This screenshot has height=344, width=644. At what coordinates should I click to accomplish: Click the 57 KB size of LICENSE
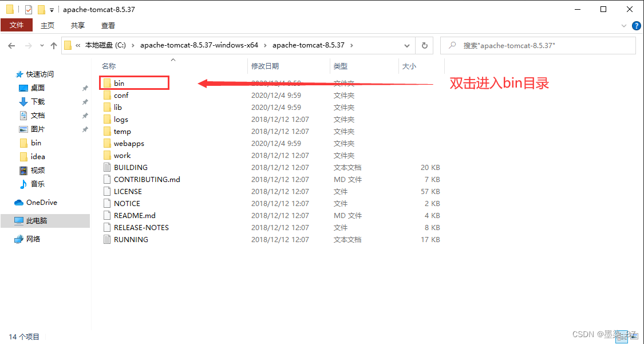point(430,191)
